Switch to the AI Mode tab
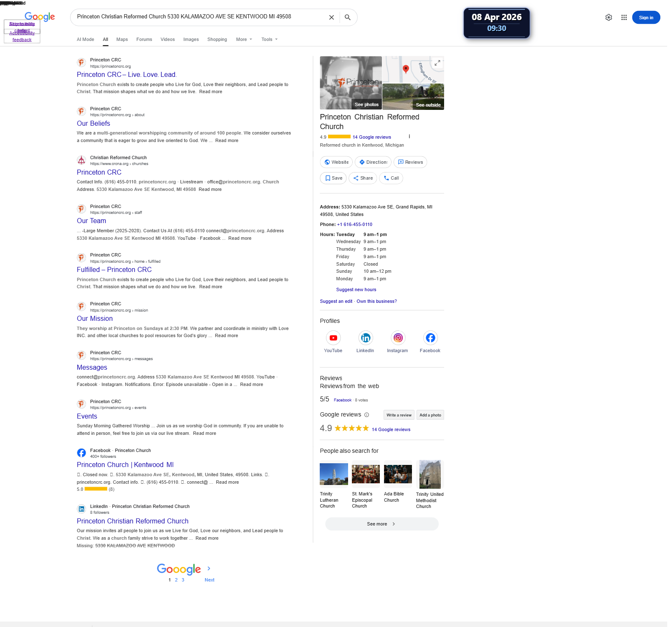Screen dimensions: 672x627 85,40
